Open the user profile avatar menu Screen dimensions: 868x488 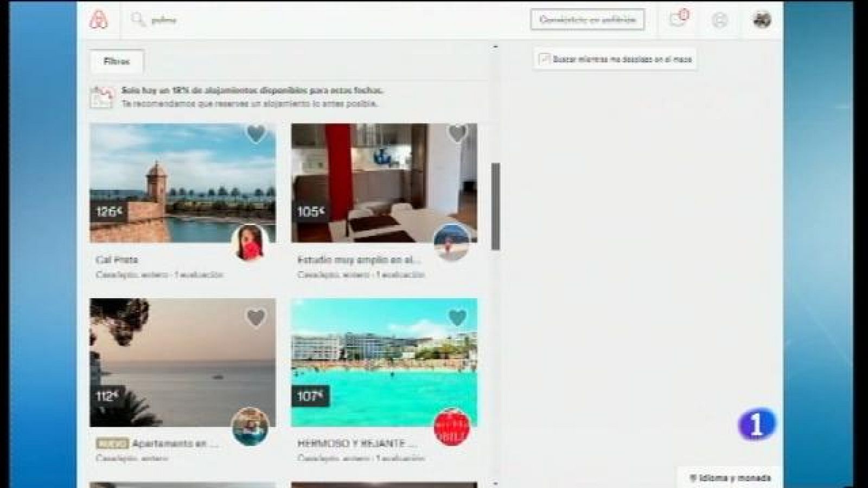tap(762, 20)
